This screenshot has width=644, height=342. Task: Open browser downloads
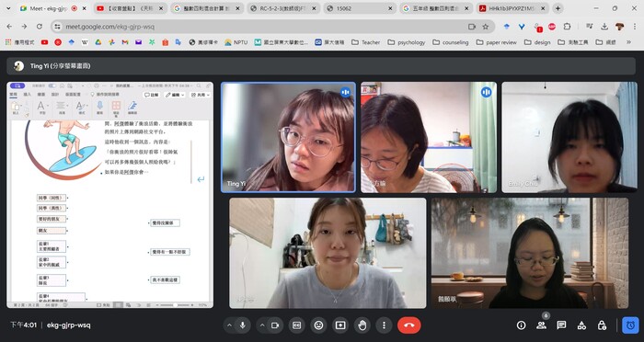pyautogui.click(x=604, y=27)
